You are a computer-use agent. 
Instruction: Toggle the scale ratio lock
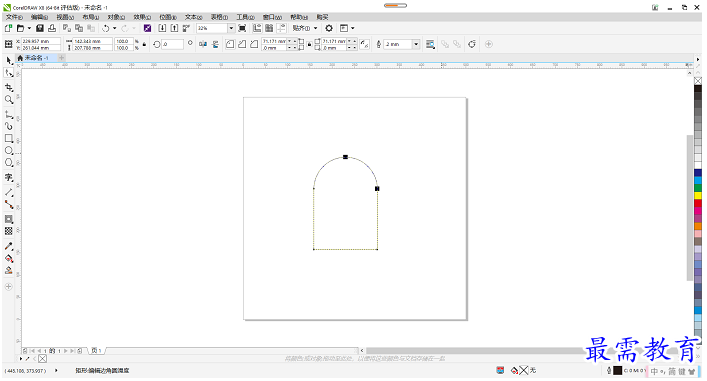(x=144, y=44)
